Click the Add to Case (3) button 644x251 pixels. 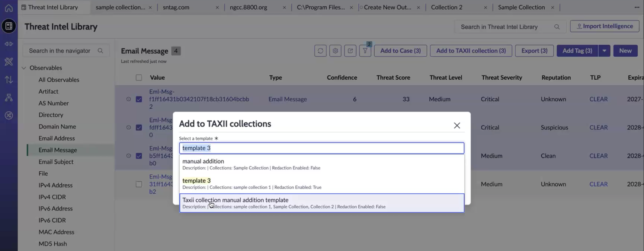point(400,51)
